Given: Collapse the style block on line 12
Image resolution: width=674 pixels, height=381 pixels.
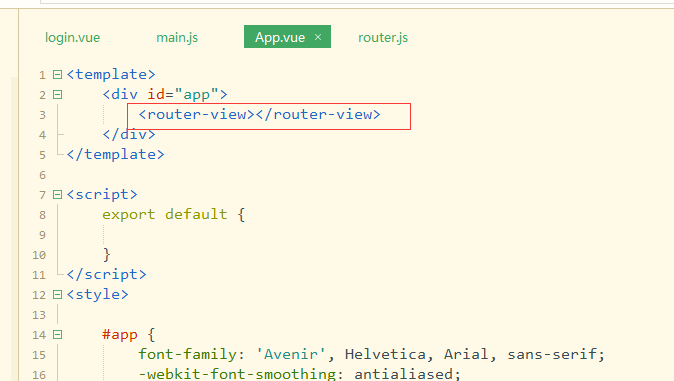Looking at the screenshot, I should [x=57, y=295].
